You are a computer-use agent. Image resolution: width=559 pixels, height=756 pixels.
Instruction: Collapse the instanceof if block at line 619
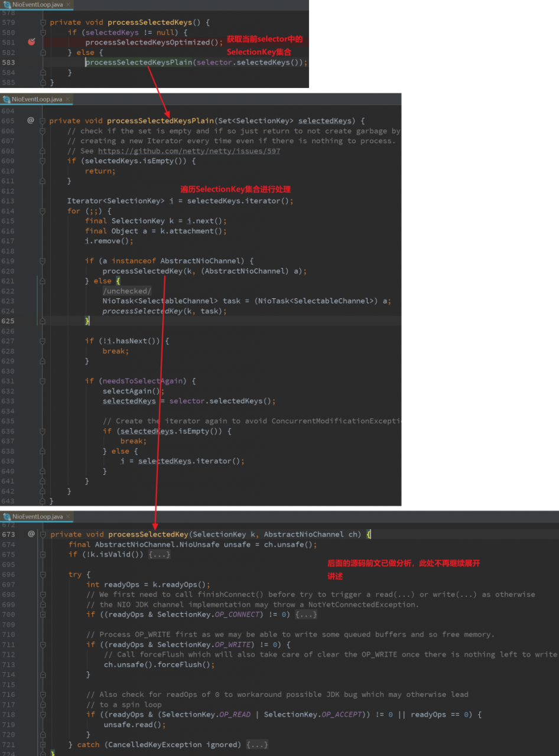pos(43,261)
